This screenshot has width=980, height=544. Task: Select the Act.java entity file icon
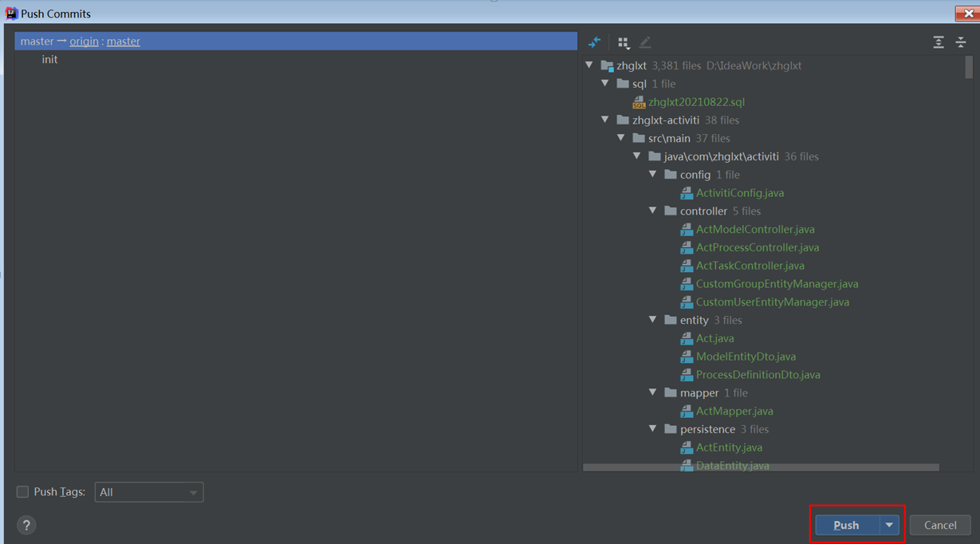[687, 337]
